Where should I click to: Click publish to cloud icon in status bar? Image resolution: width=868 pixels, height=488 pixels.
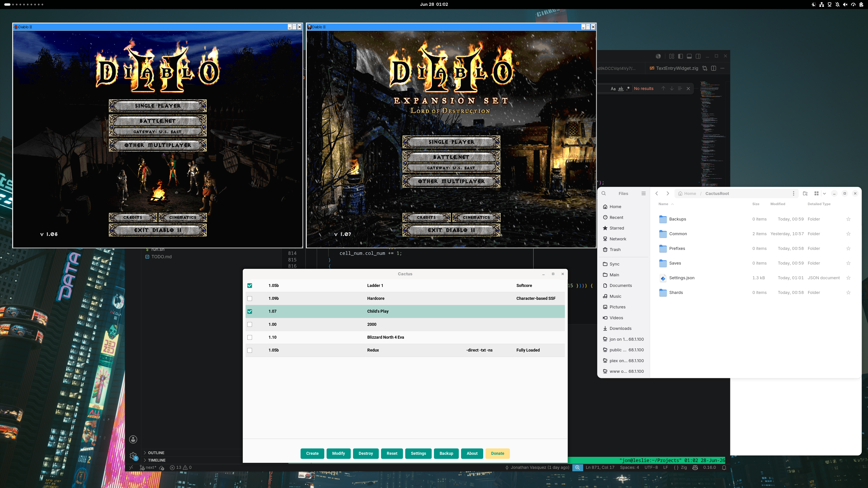pyautogui.click(x=162, y=467)
